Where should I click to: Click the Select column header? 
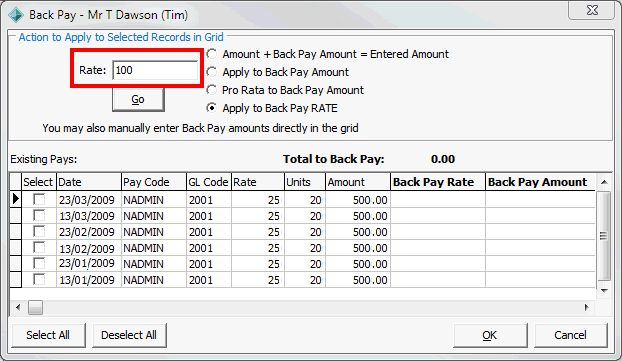pos(39,182)
